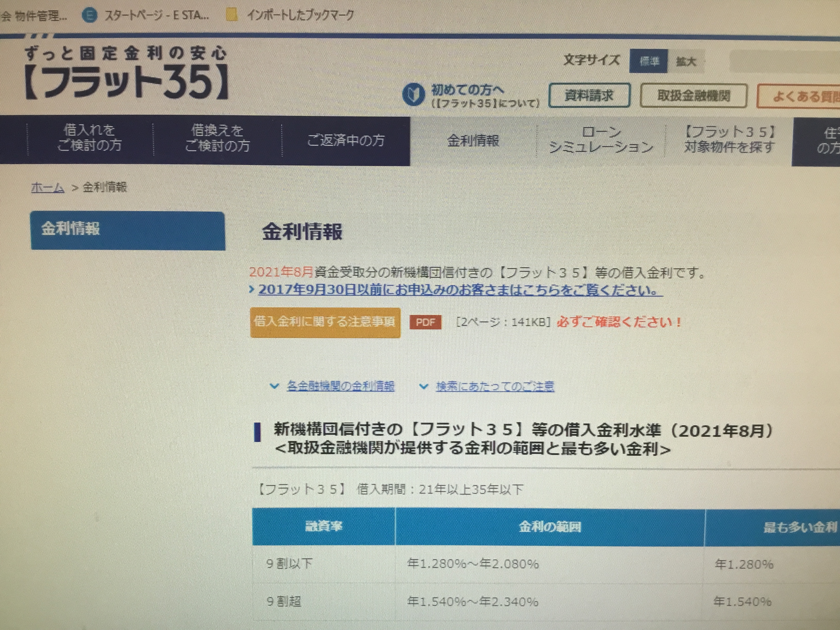
Task: Click the フラット35 site logo
Action: click(x=126, y=73)
